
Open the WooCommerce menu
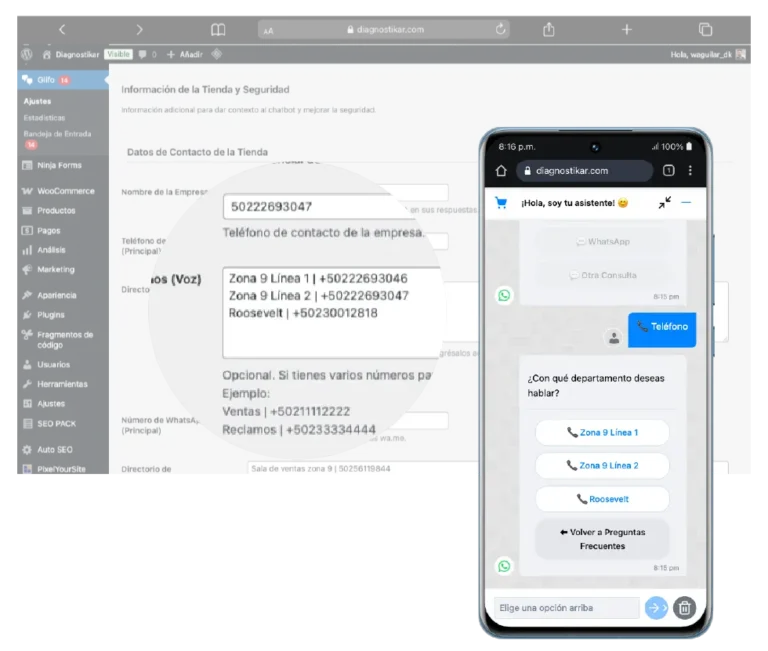point(64,191)
